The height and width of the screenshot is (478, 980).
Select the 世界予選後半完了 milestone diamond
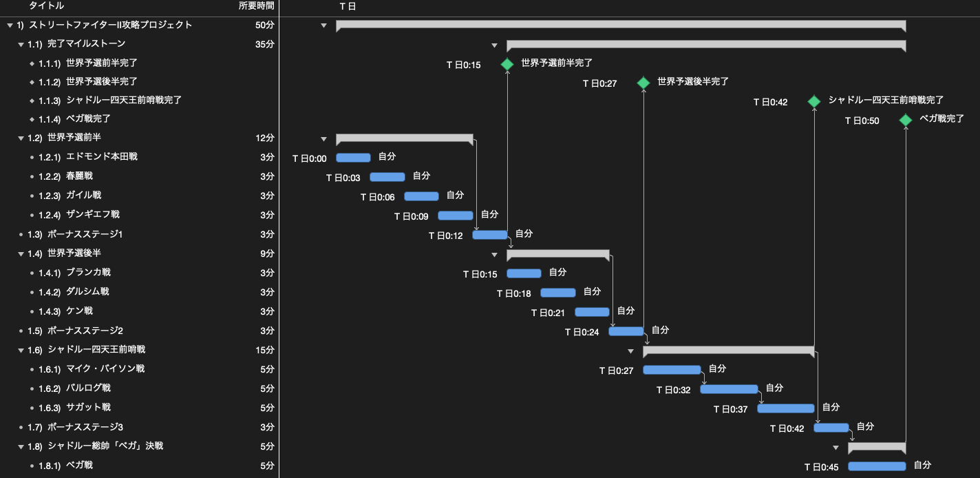pyautogui.click(x=643, y=83)
